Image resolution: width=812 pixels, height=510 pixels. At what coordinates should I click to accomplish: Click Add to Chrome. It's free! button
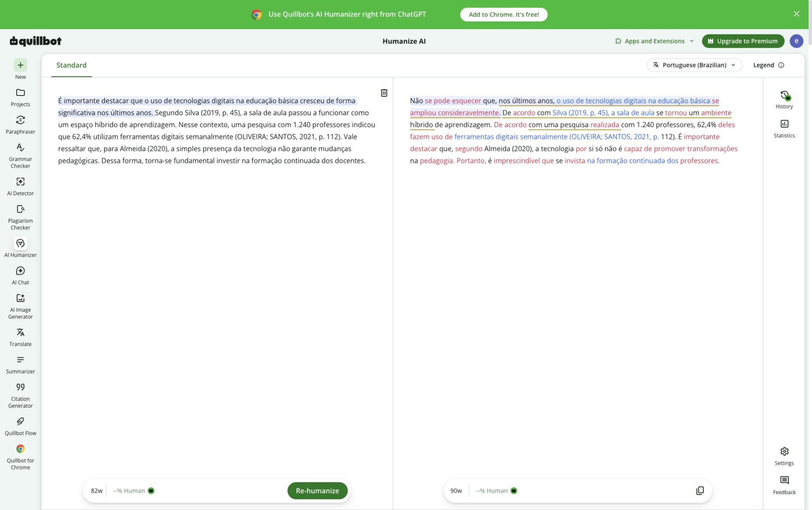pos(504,15)
